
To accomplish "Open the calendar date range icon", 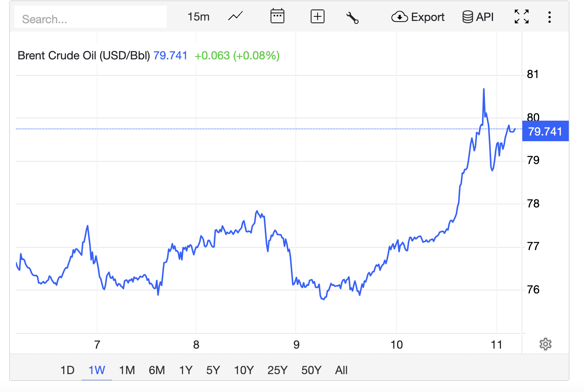I will coord(277,16).
